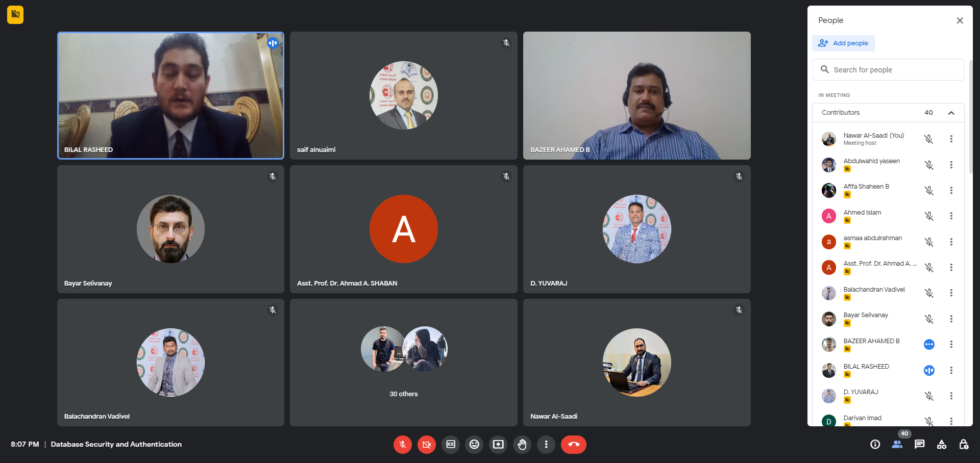Viewport: 980px width, 463px height.
Task: Mute Ahmed Islam's microphone in list
Action: pyautogui.click(x=929, y=216)
